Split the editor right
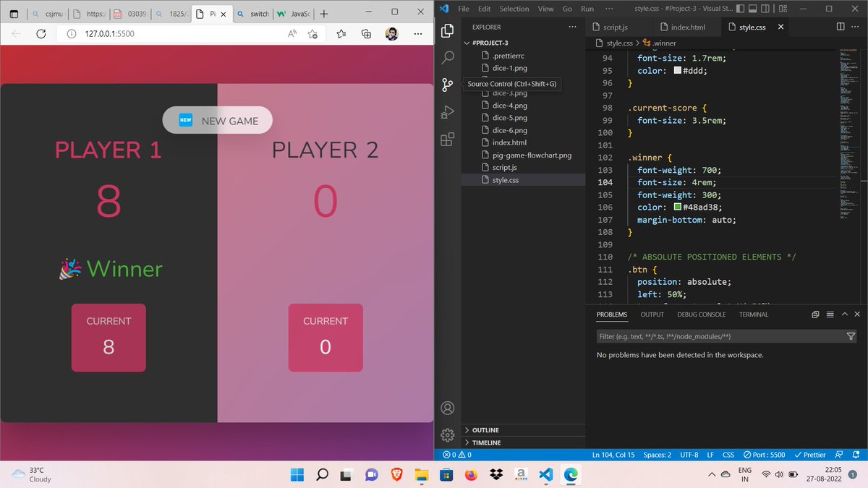The height and width of the screenshot is (488, 868). click(841, 27)
